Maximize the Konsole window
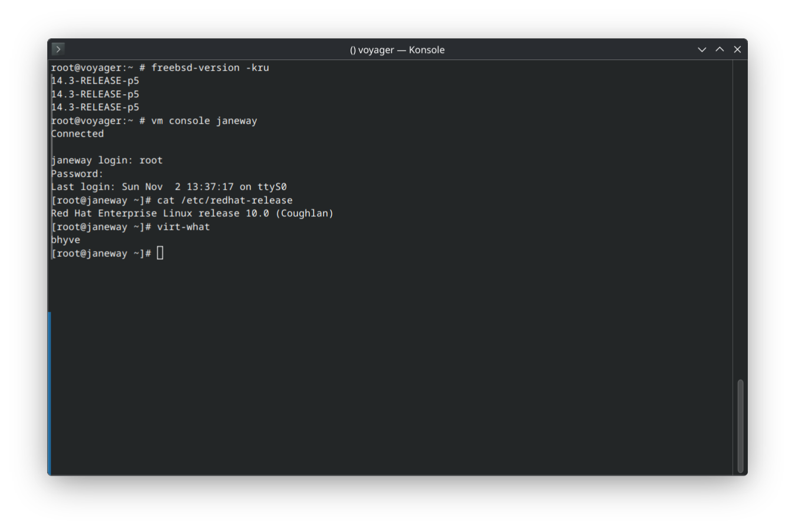 (720, 49)
